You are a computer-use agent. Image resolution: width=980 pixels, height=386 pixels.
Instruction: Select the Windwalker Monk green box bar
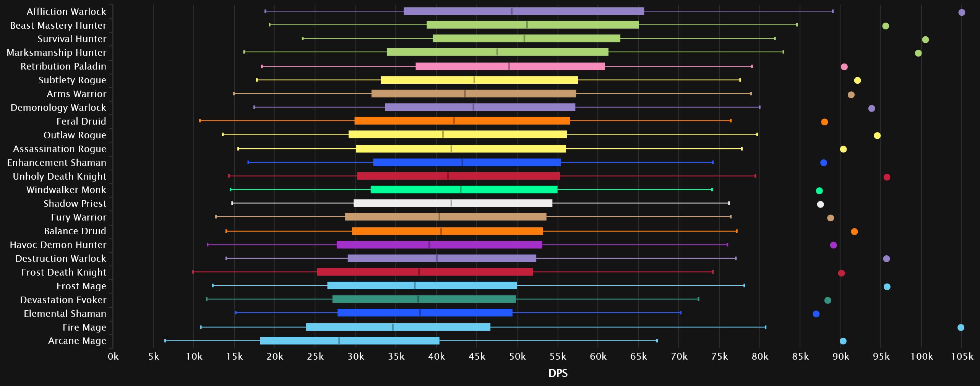point(464,190)
